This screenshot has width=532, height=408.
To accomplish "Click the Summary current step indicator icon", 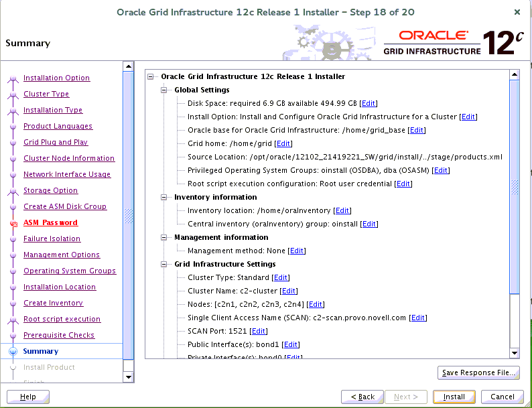I will point(13,351).
